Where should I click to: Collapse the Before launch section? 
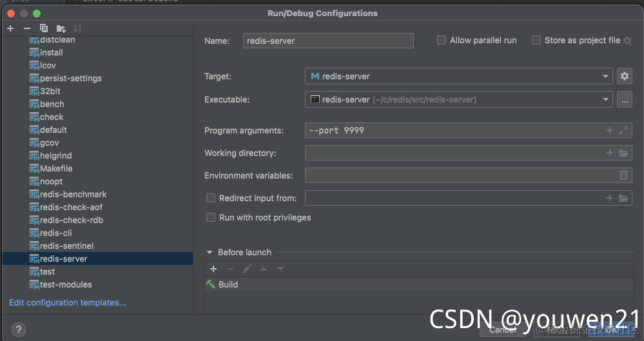tap(210, 252)
